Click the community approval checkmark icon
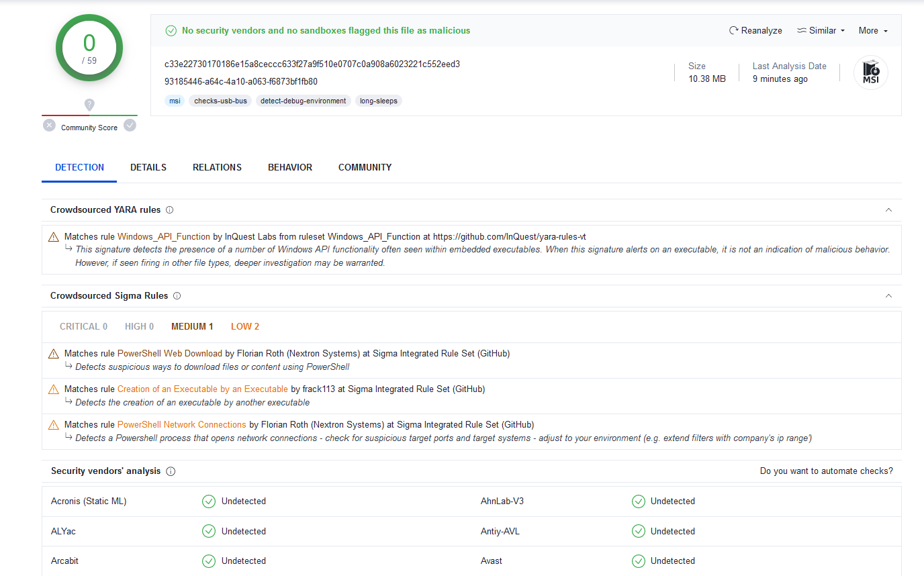The image size is (924, 576). tap(130, 125)
